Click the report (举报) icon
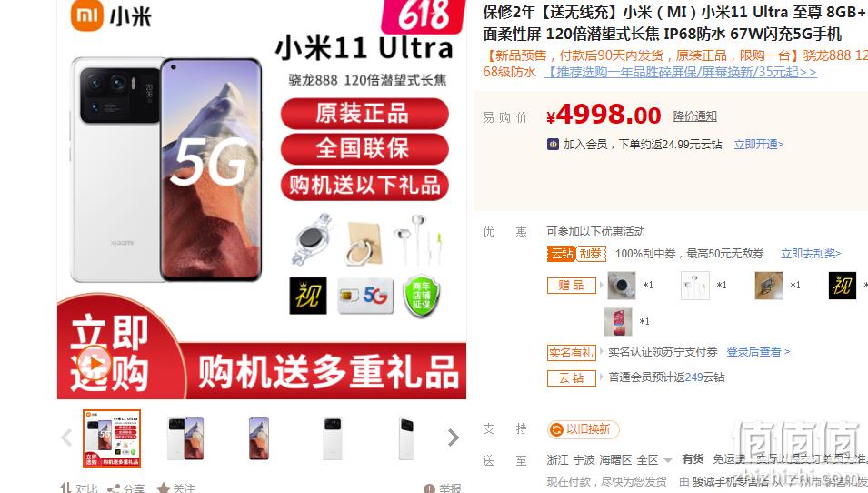 429,488
